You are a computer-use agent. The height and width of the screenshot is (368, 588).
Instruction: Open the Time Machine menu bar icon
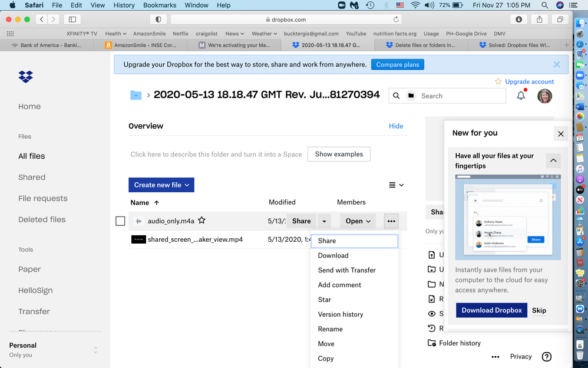(x=370, y=5)
